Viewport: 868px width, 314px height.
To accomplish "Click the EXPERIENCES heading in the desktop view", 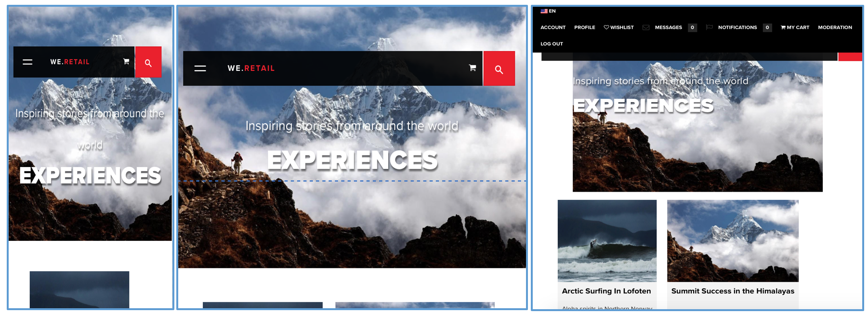I will (x=643, y=105).
